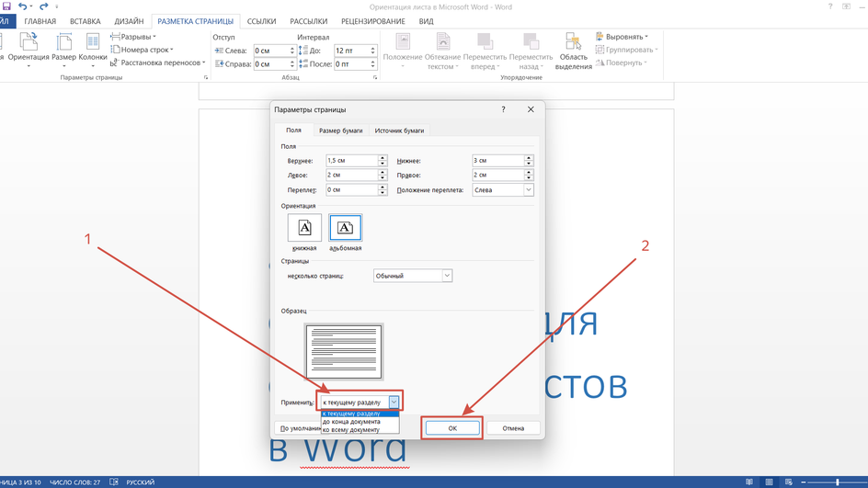The width and height of the screenshot is (868, 488).
Task: Click the РУССКИЙ language indicator
Action: 140,482
